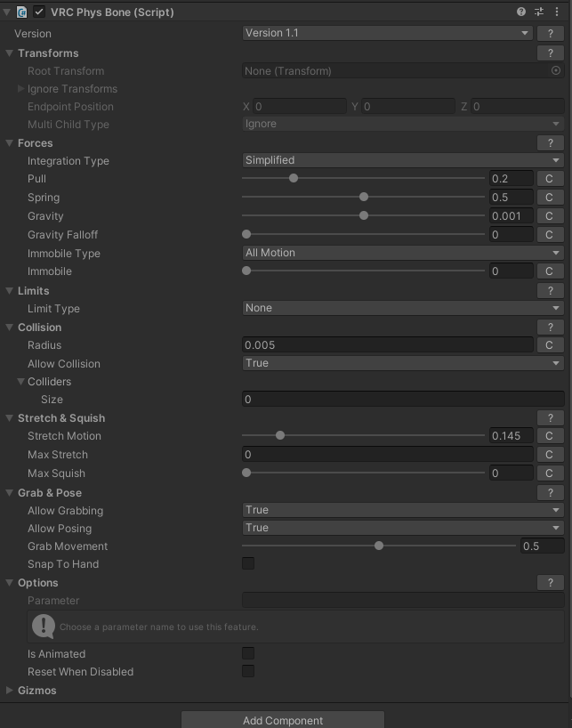The height and width of the screenshot is (728, 572).
Task: Tick the Is Animated checkbox
Action: coord(248,654)
